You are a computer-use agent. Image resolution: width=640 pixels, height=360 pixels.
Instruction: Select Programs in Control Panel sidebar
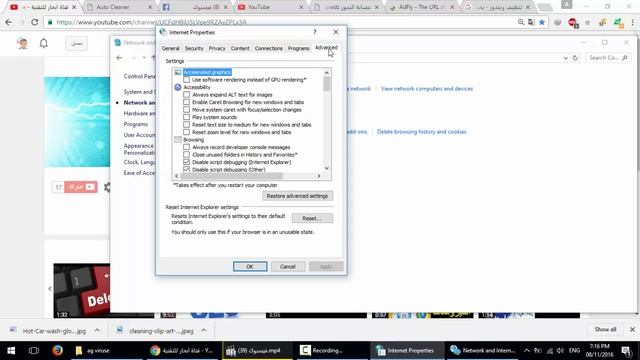coord(136,124)
